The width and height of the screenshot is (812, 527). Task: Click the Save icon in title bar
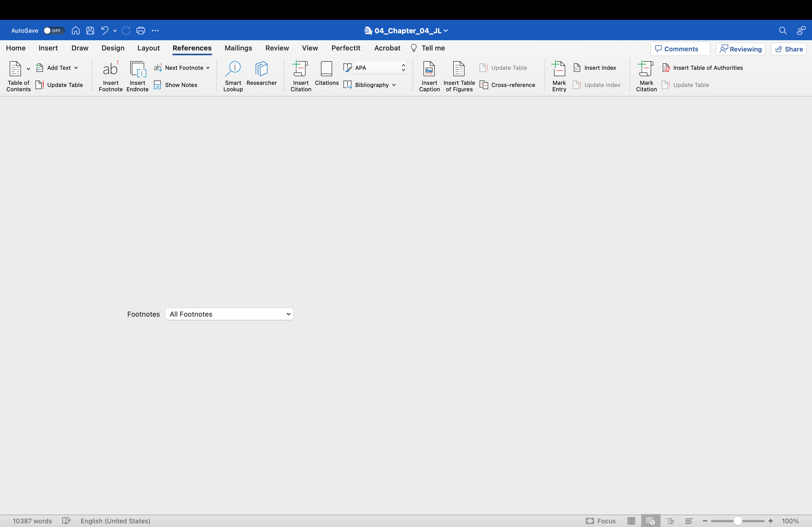click(90, 31)
